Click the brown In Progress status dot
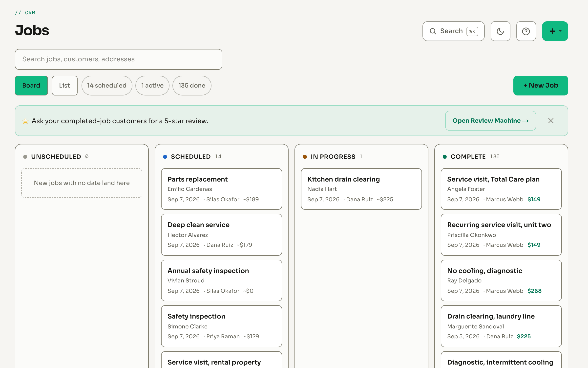 [305, 157]
